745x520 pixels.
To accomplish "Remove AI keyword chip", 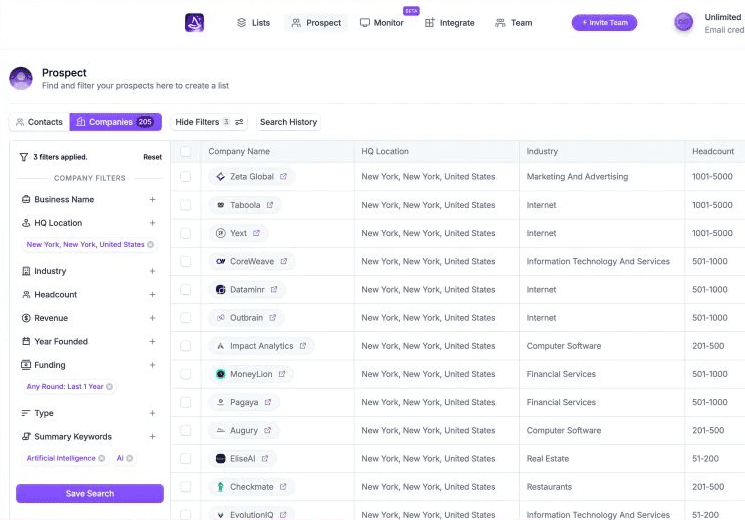I will [x=129, y=458].
